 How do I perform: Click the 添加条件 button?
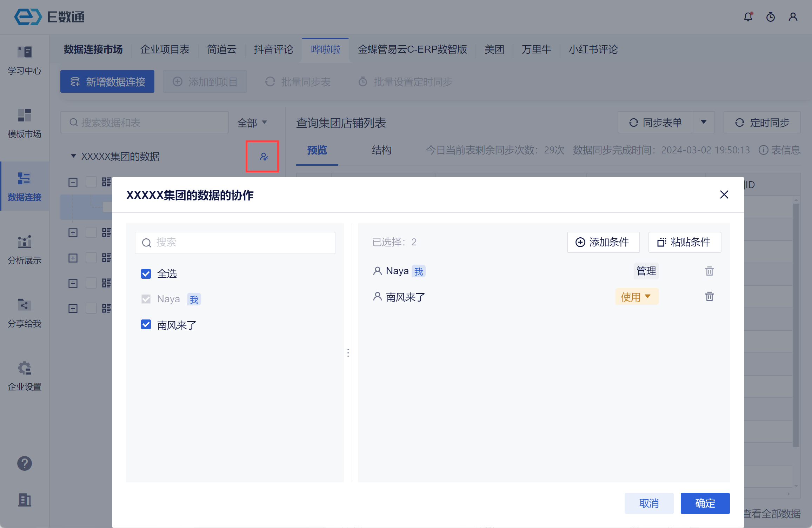[x=603, y=242]
